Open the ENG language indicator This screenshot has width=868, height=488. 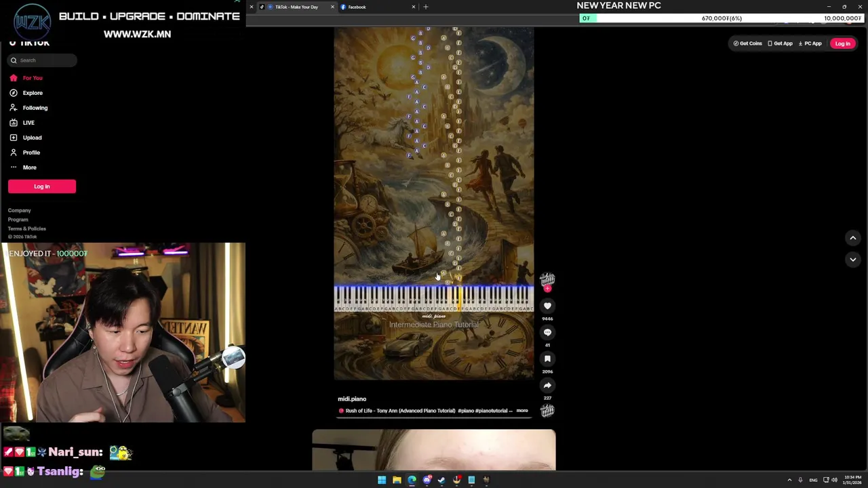(x=813, y=480)
